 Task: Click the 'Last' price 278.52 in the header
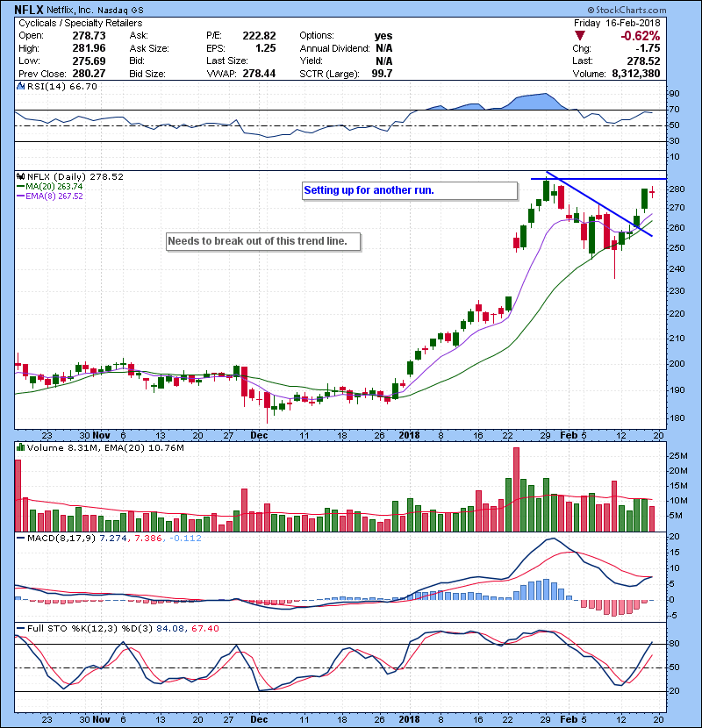pos(643,61)
